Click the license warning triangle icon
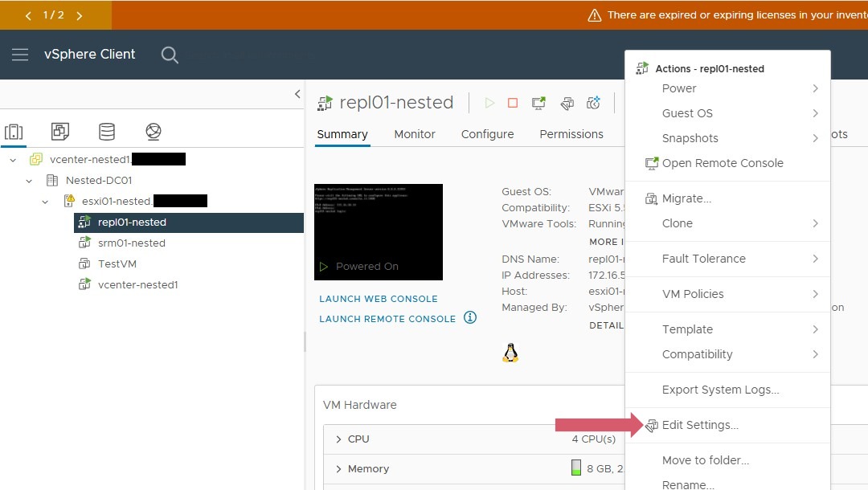This screenshot has height=490, width=868. (x=595, y=15)
